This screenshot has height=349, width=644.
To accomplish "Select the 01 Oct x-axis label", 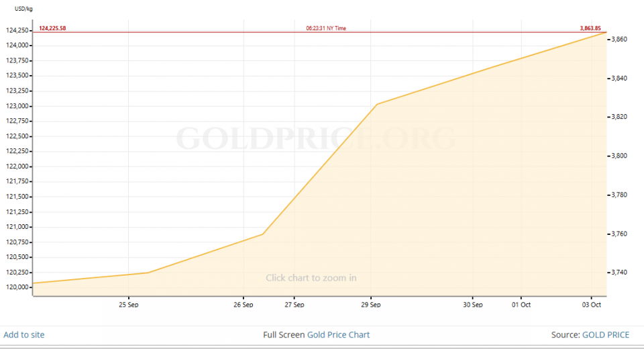I will click(521, 305).
